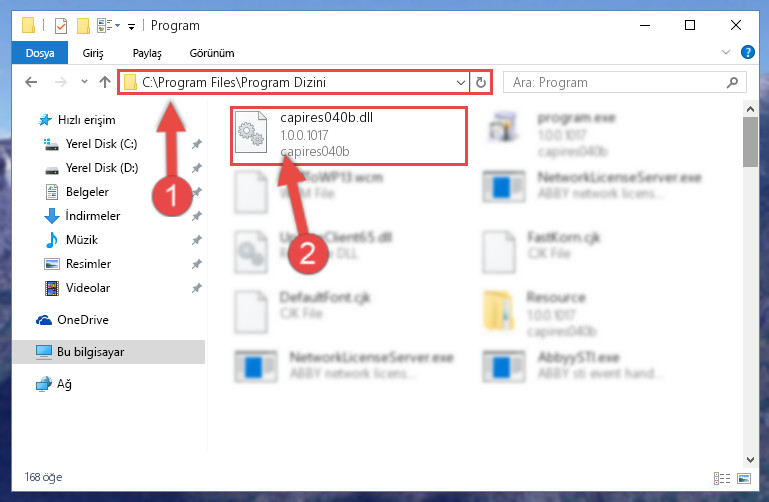The image size is (769, 502).
Task: Refresh the Program Dizini folder
Action: point(481,82)
